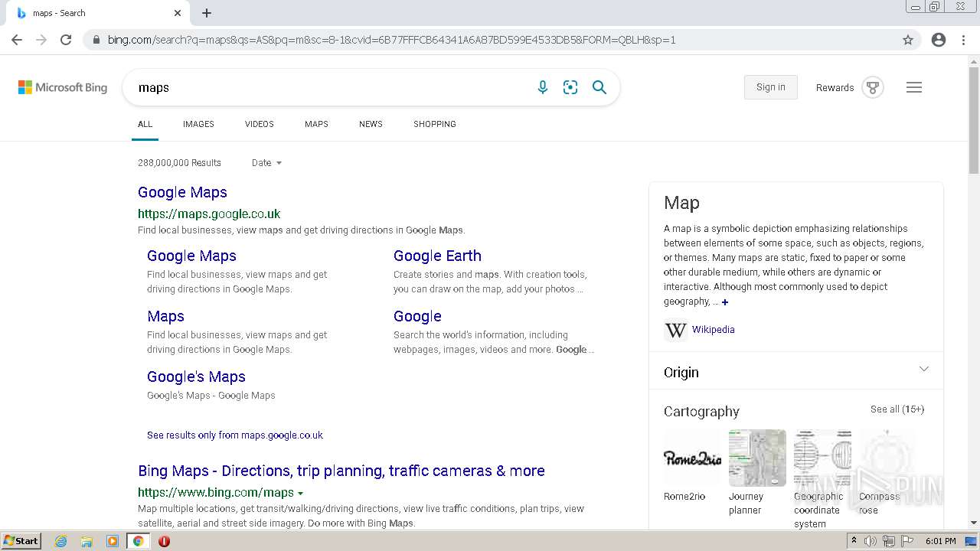Open the Maps sublink result
Screen dimensions: 980x551
(x=165, y=316)
